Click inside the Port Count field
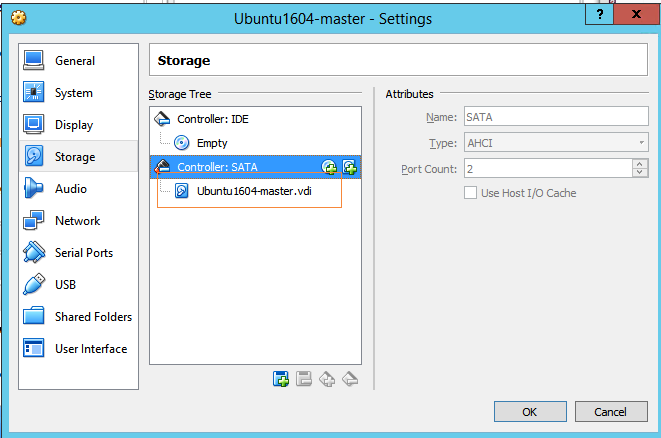 [x=548, y=169]
